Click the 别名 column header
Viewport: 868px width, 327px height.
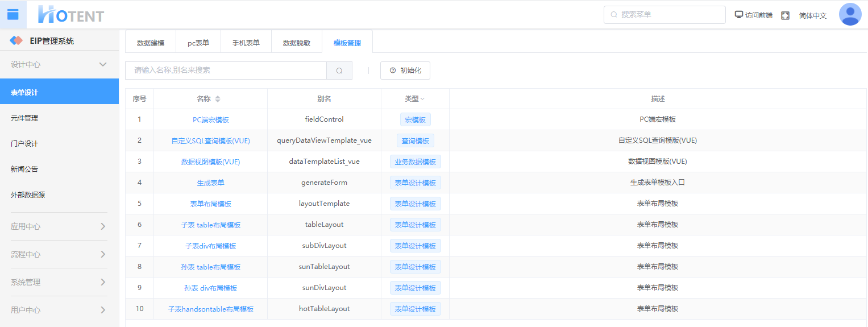pyautogui.click(x=325, y=99)
